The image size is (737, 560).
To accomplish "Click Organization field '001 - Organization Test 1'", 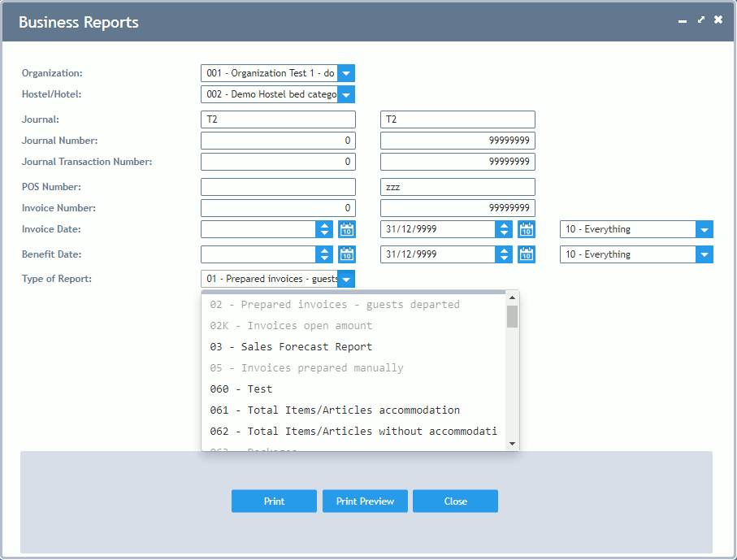I will tap(269, 73).
